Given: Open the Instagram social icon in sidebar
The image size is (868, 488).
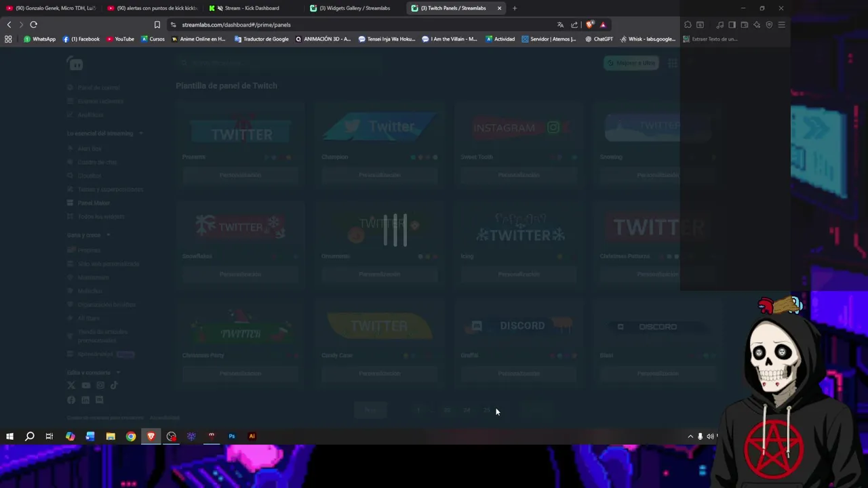Looking at the screenshot, I should click(100, 386).
